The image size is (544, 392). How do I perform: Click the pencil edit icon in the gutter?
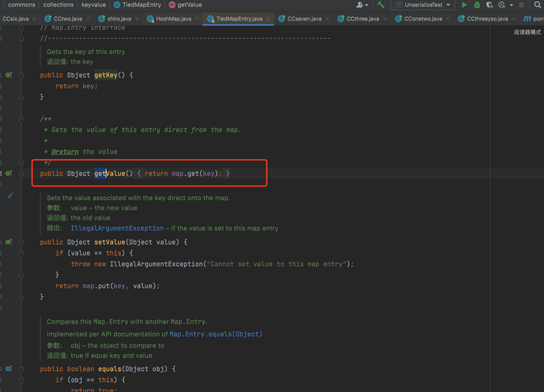click(10, 196)
